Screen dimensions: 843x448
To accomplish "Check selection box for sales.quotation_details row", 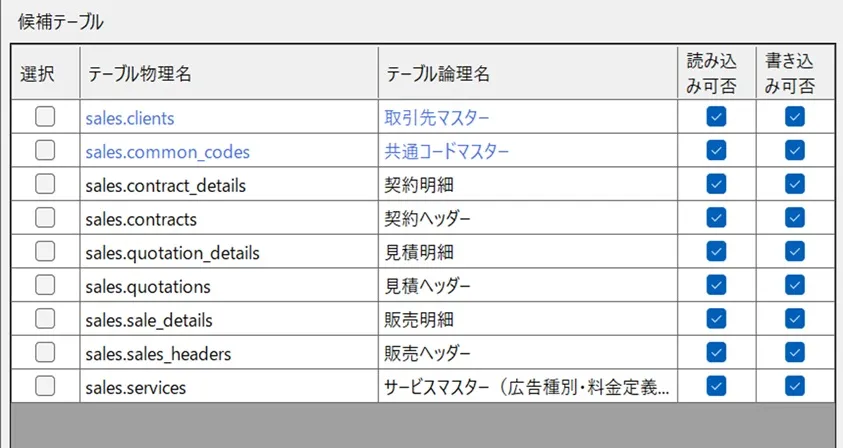I will coord(45,251).
